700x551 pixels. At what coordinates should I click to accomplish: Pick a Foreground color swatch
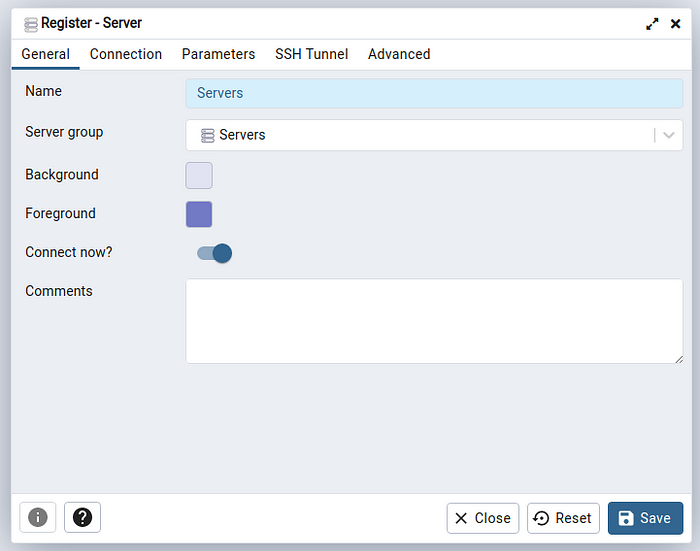pyautogui.click(x=199, y=214)
